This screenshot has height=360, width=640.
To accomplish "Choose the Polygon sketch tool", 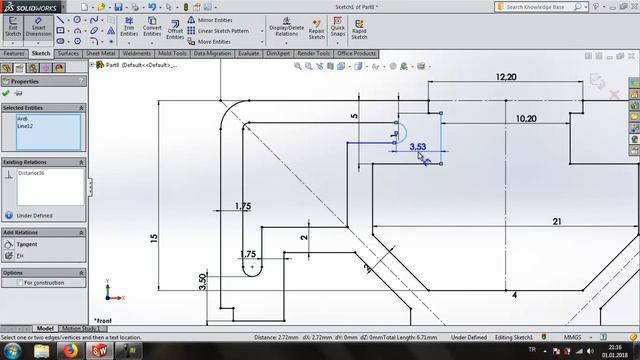I will coord(77,41).
